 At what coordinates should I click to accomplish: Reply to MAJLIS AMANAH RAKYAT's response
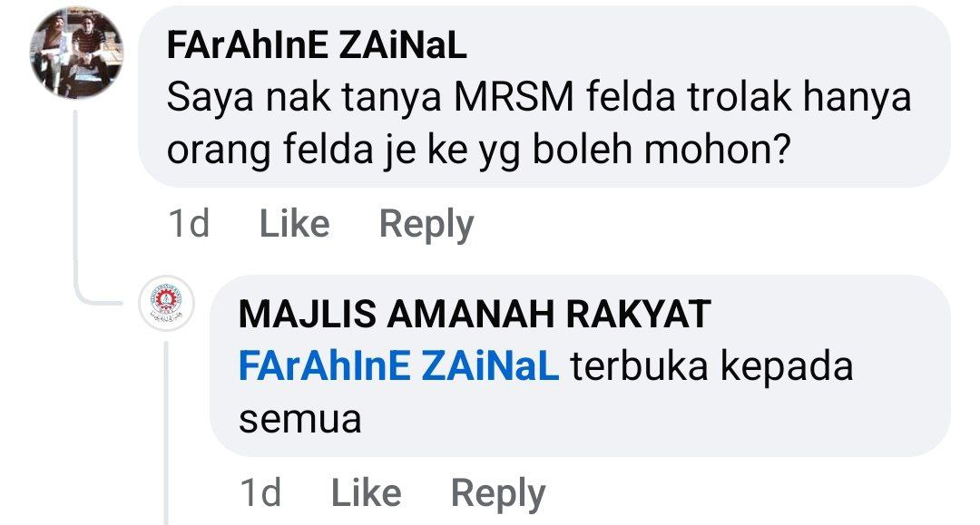[498, 494]
